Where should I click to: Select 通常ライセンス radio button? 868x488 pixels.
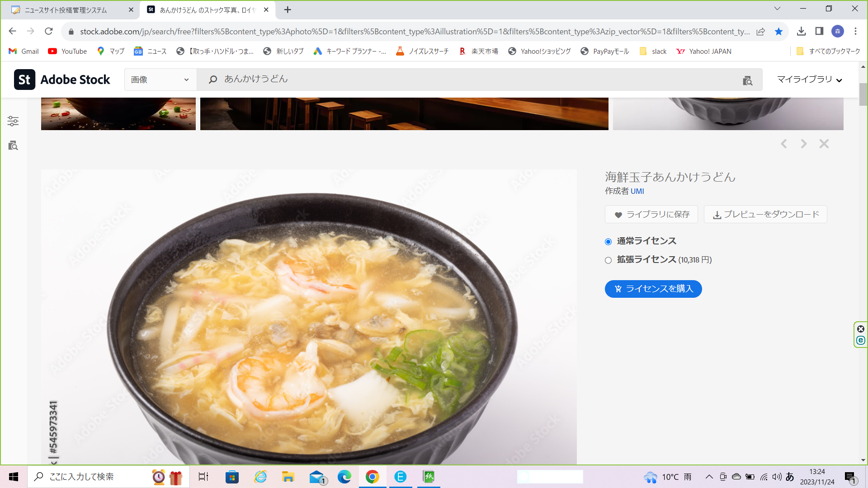[608, 242]
